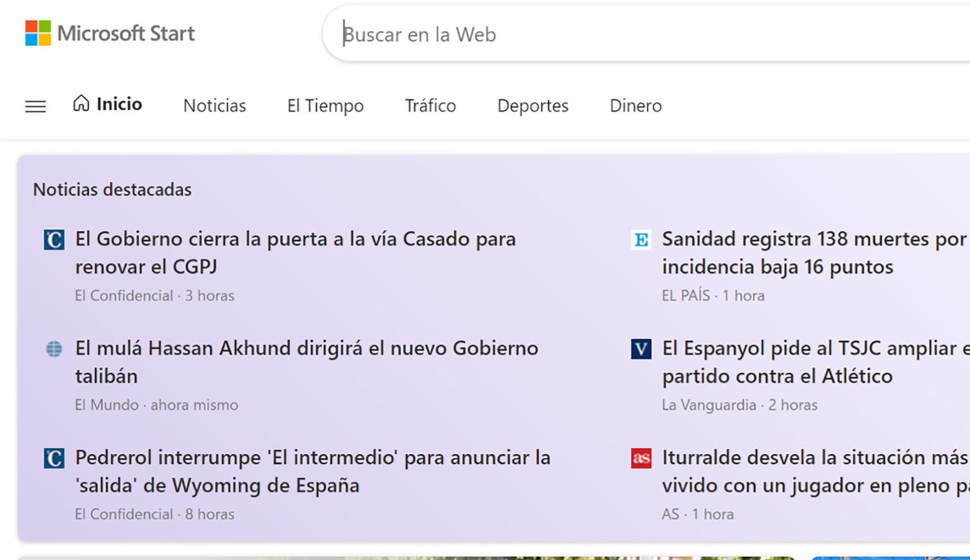Open the CGPJ headline from El Confidencial
This screenshot has height=560, width=970.
[x=295, y=253]
